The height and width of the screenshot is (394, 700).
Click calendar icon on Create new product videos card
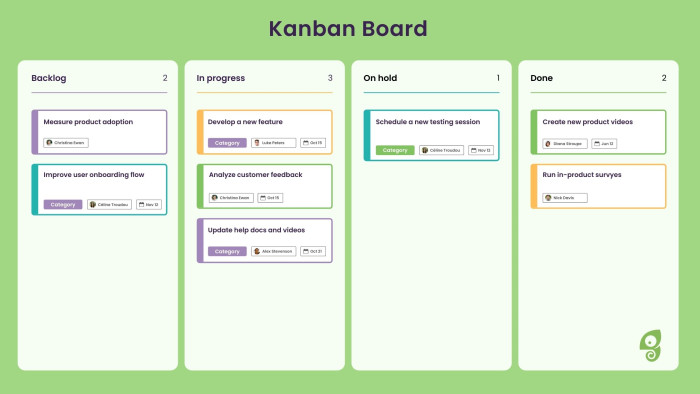pos(597,144)
